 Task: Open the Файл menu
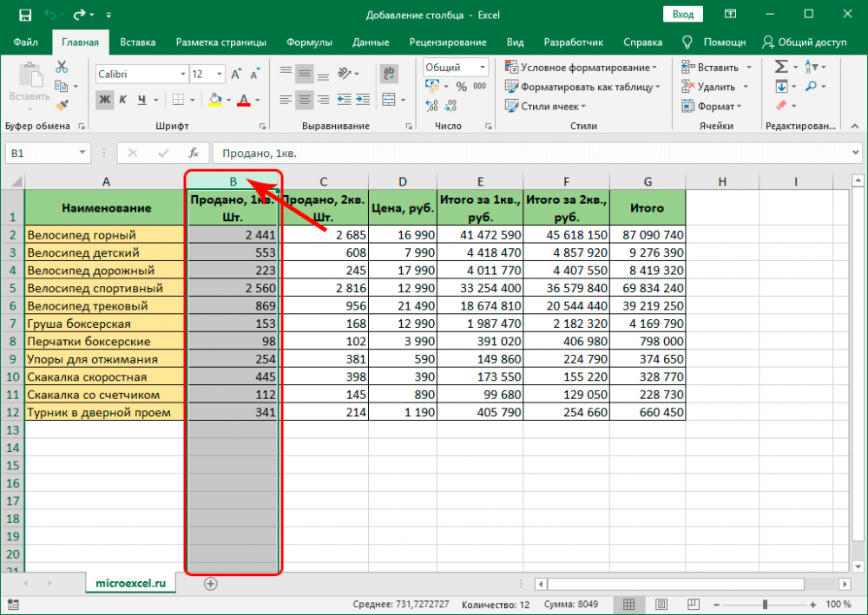(25, 42)
